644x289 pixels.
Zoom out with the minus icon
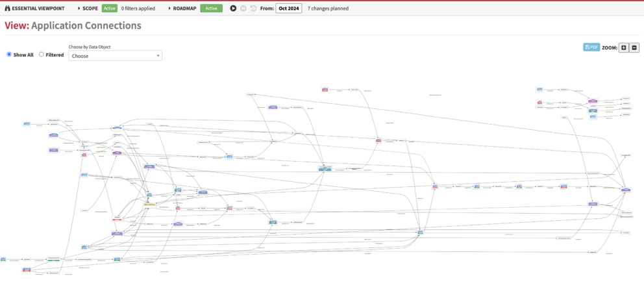634,47
